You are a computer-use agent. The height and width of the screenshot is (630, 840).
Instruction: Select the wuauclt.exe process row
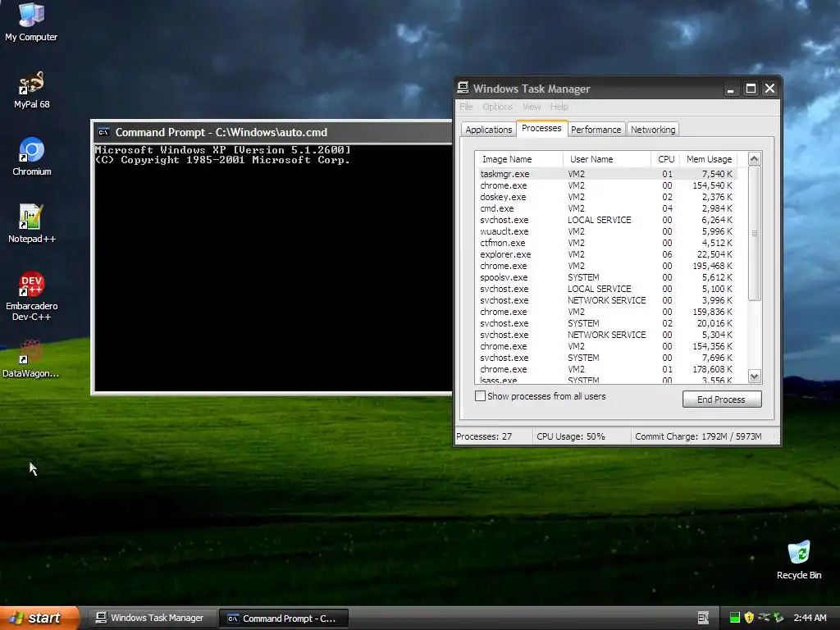click(x=606, y=231)
